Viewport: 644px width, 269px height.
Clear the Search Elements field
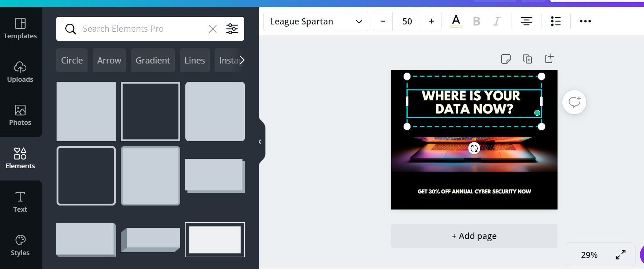point(213,29)
